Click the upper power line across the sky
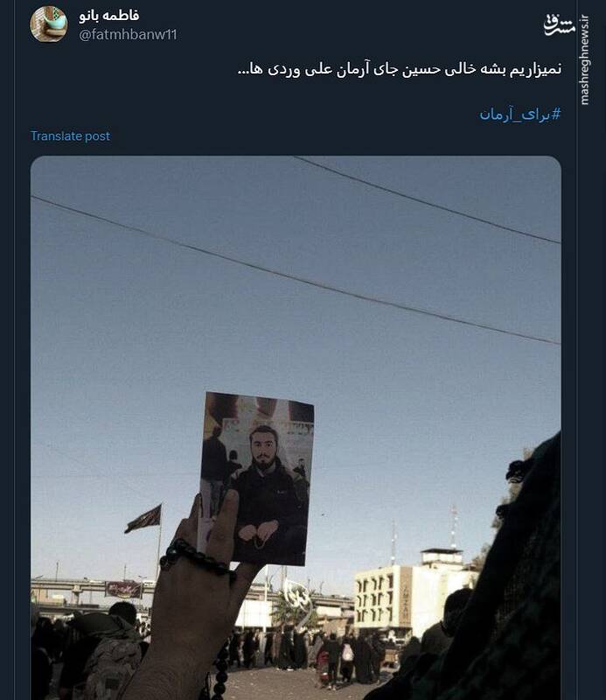The image size is (606, 700). [427, 200]
